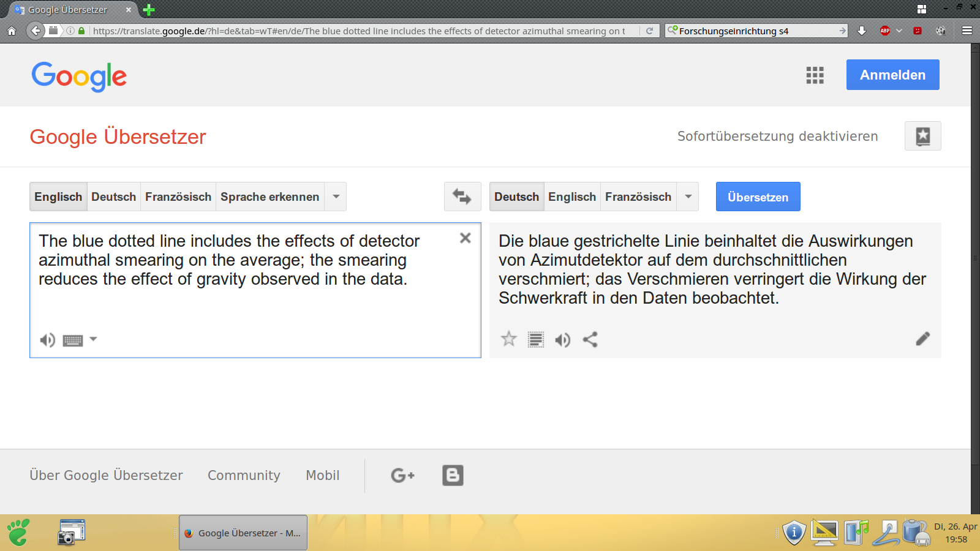Image resolution: width=980 pixels, height=551 pixels.
Task: Select Deutsch as target language
Action: [517, 197]
